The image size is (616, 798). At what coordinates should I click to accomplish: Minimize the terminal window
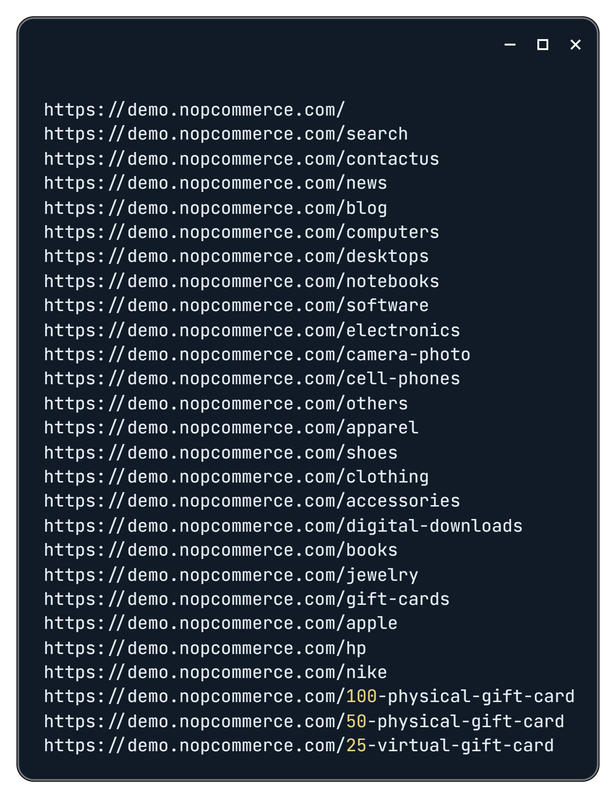coord(510,45)
